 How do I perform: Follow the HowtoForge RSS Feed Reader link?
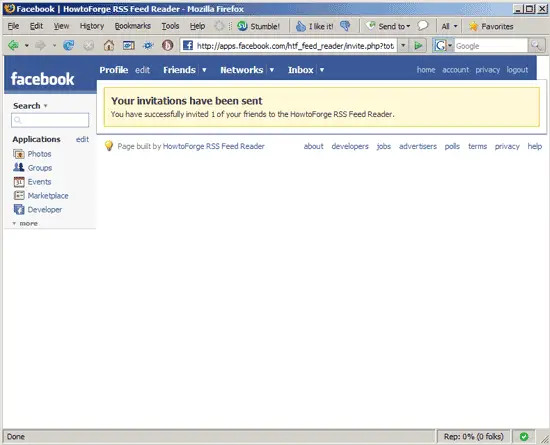point(214,146)
